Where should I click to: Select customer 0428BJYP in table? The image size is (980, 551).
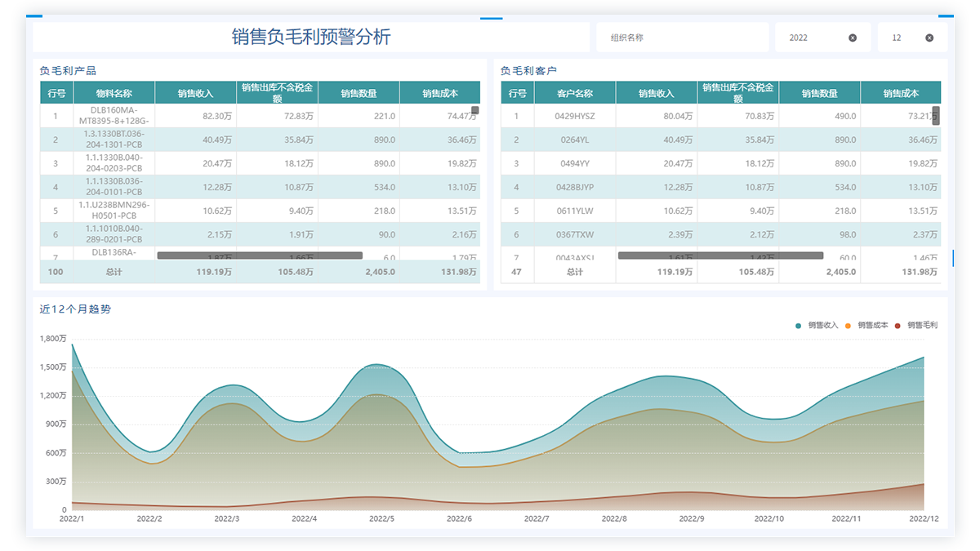point(575,187)
